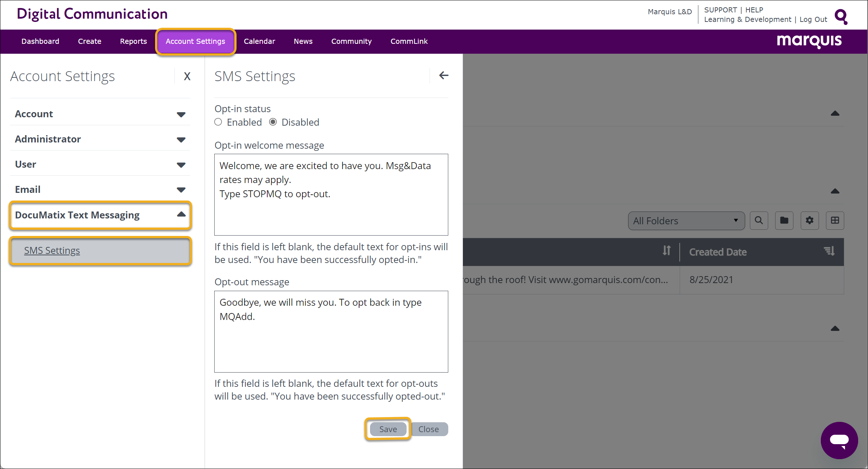Image resolution: width=868 pixels, height=469 pixels.
Task: Collapse the first background panel using its caret
Action: pyautogui.click(x=835, y=114)
